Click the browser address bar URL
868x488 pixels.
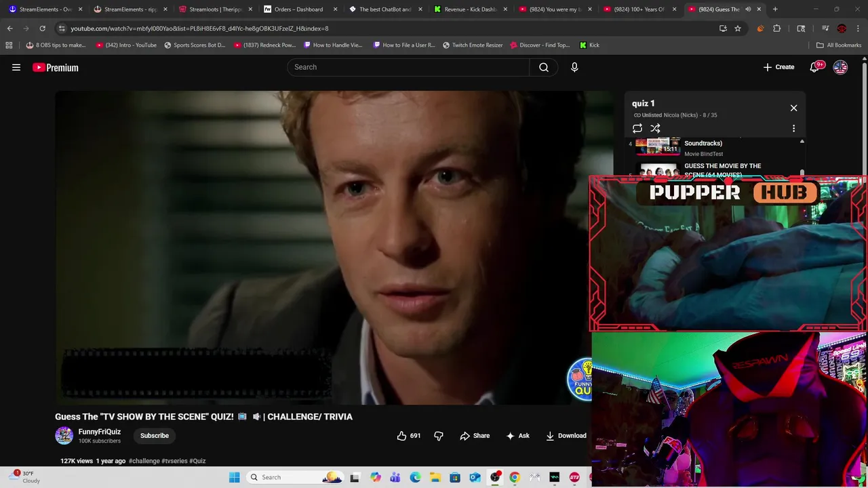pyautogui.click(x=199, y=28)
